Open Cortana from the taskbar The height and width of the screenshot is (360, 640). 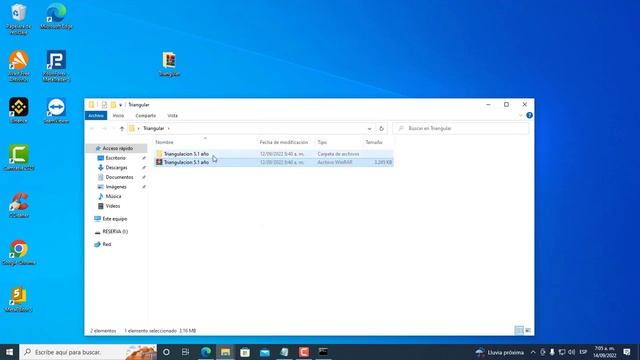click(166, 352)
